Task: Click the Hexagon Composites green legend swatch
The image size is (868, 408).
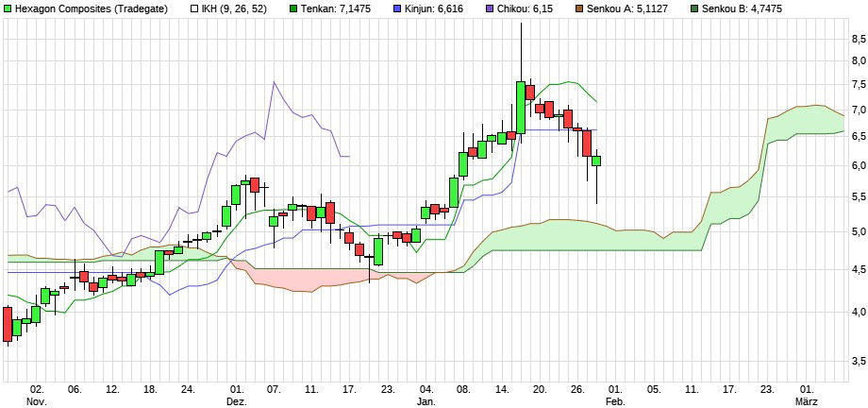Action: (x=8, y=8)
